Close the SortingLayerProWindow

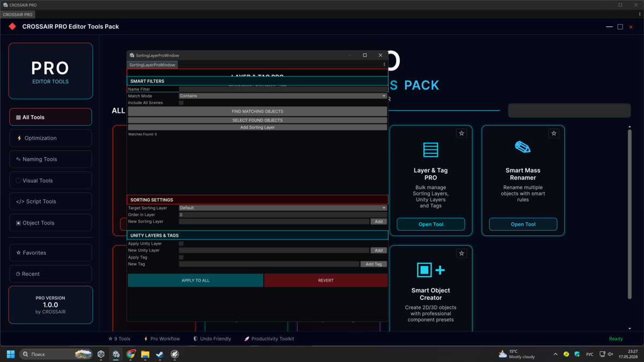[380, 55]
